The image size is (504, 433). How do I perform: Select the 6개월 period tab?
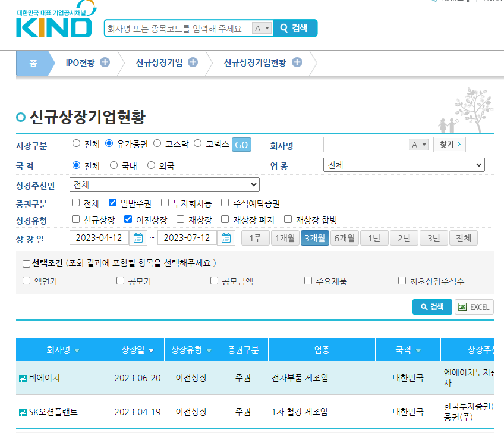click(345, 238)
